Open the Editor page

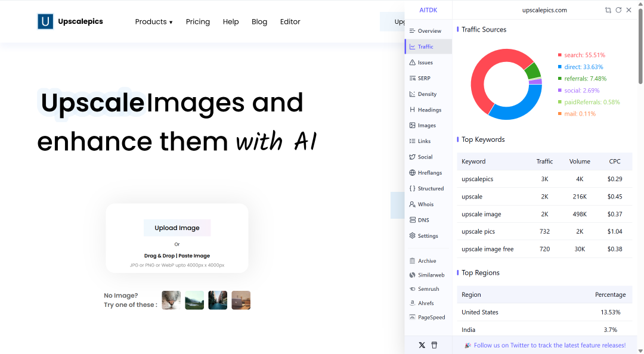290,22
